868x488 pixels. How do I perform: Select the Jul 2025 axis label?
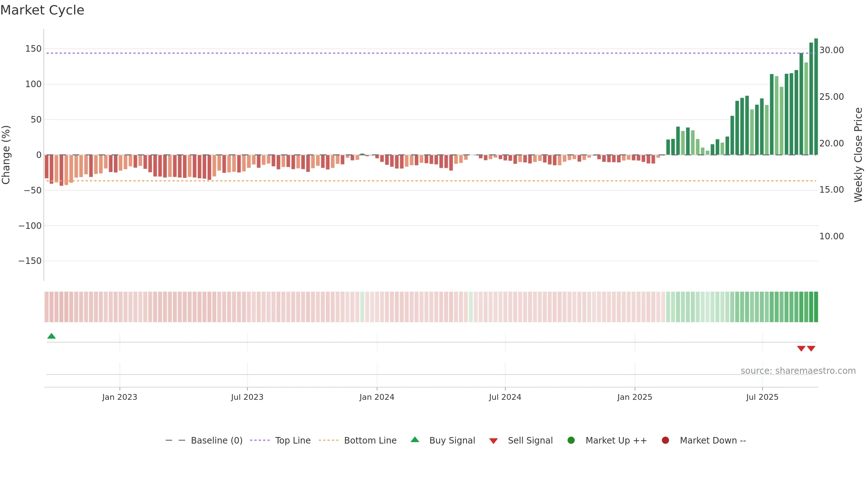[x=762, y=397]
